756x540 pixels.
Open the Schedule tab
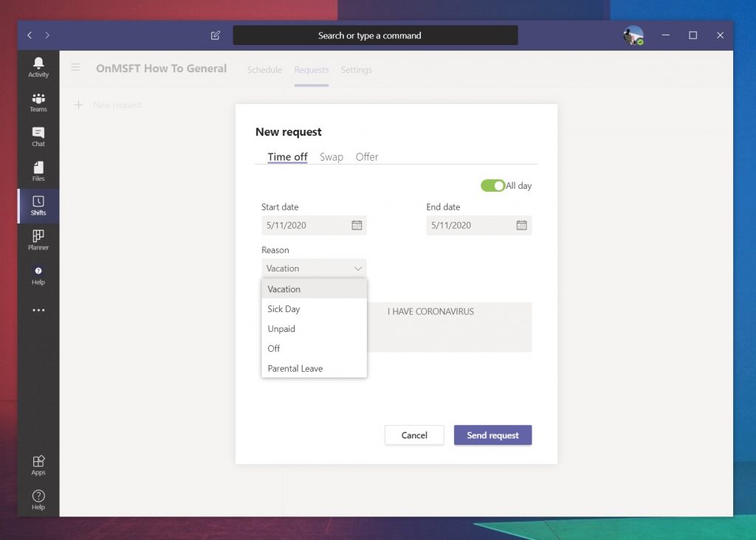point(264,70)
